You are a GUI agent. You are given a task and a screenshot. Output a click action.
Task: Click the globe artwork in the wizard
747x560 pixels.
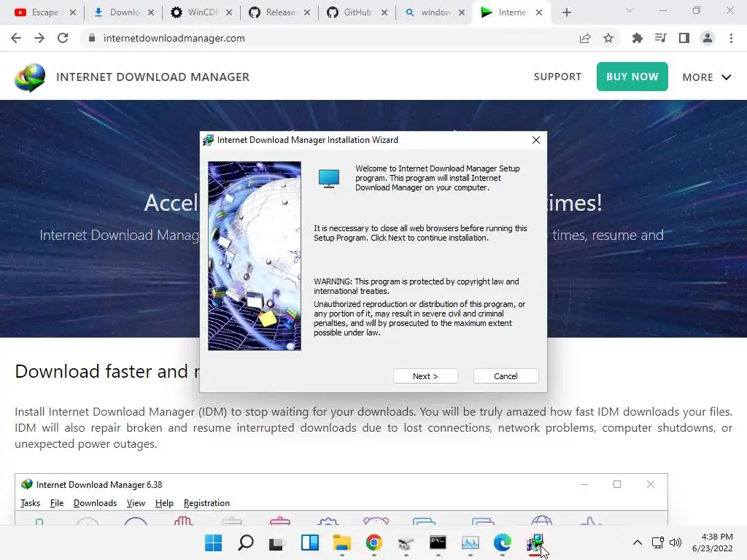255,256
